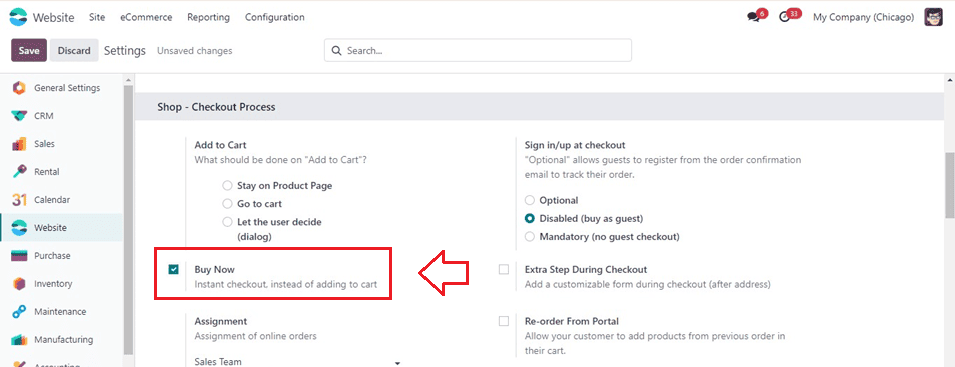Image resolution: width=955 pixels, height=367 pixels.
Task: Expand the Sales Team dropdown arrow
Action: tap(397, 363)
